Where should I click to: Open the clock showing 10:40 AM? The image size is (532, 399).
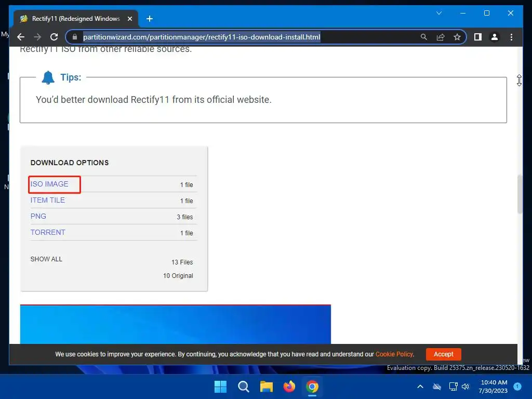pyautogui.click(x=493, y=387)
